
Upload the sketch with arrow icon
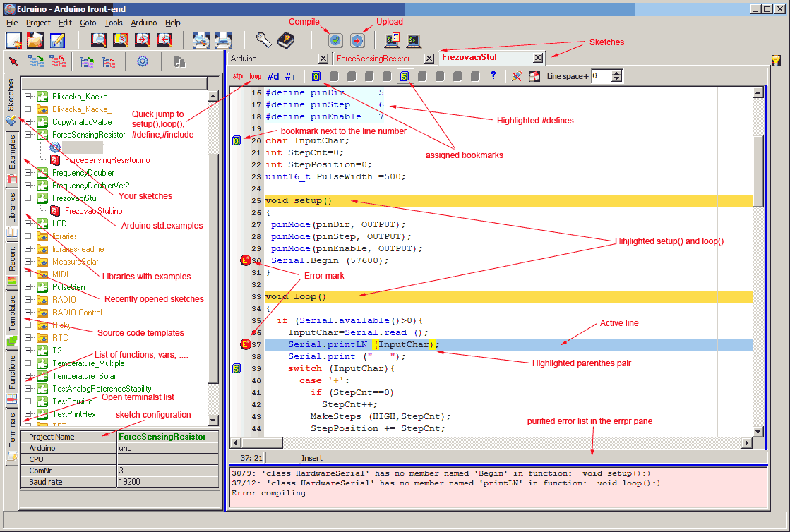(x=357, y=40)
